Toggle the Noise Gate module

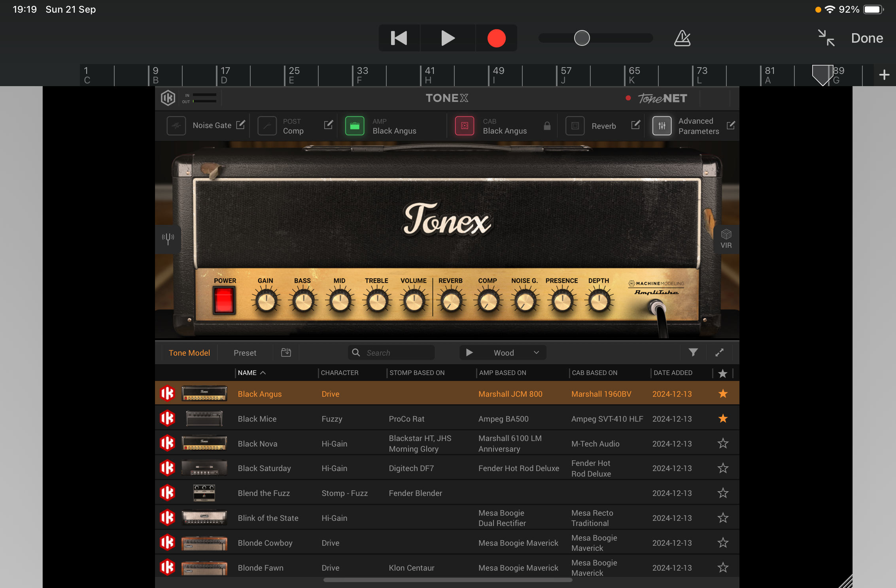click(x=176, y=126)
